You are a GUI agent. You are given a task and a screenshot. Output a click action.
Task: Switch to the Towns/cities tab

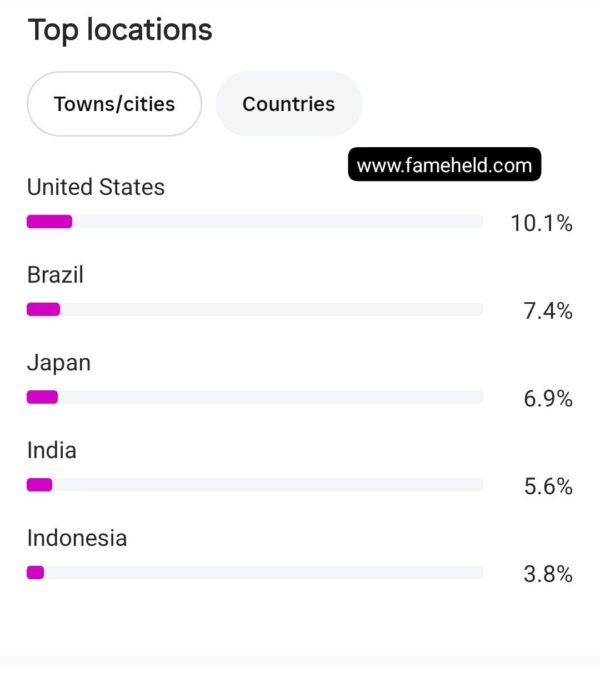[114, 104]
